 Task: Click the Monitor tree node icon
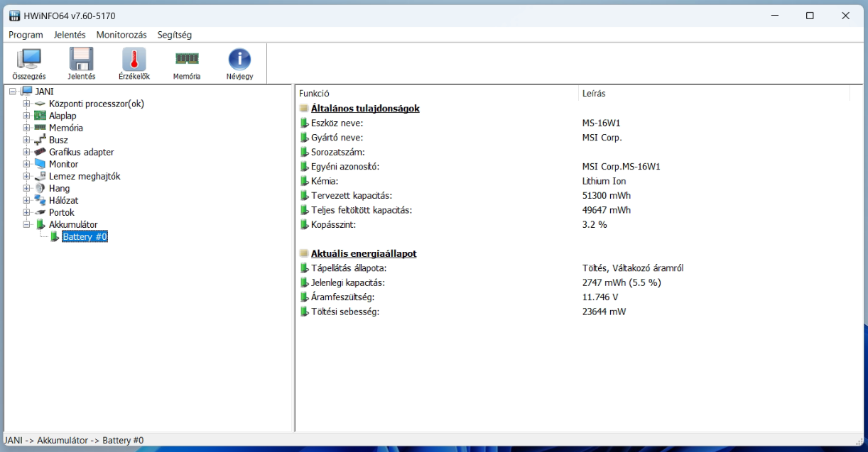(x=40, y=164)
